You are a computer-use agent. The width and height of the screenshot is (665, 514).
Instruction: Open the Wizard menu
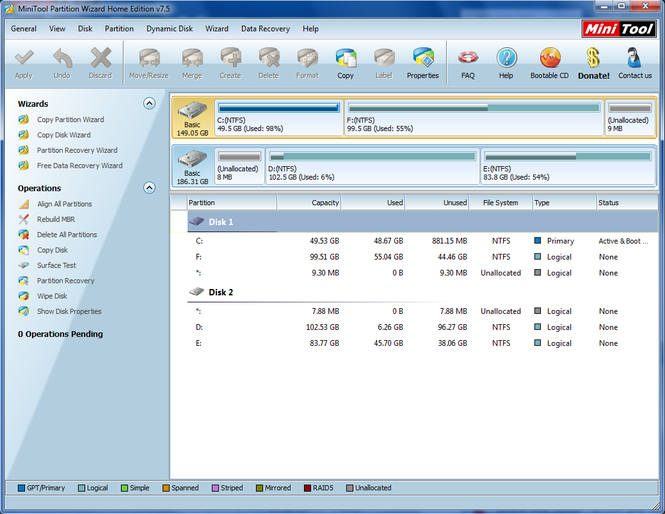(217, 29)
